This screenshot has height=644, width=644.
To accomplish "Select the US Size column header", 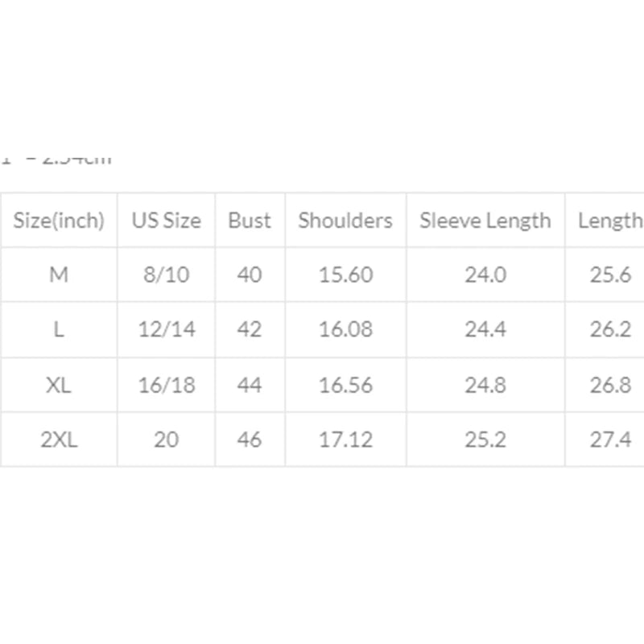I will click(x=167, y=221).
